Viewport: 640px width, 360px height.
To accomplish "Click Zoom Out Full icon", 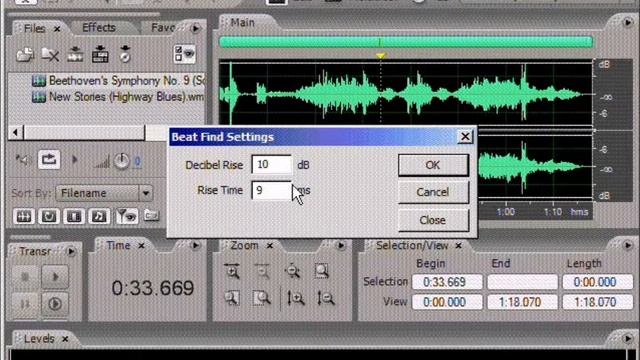I will pos(292,271).
